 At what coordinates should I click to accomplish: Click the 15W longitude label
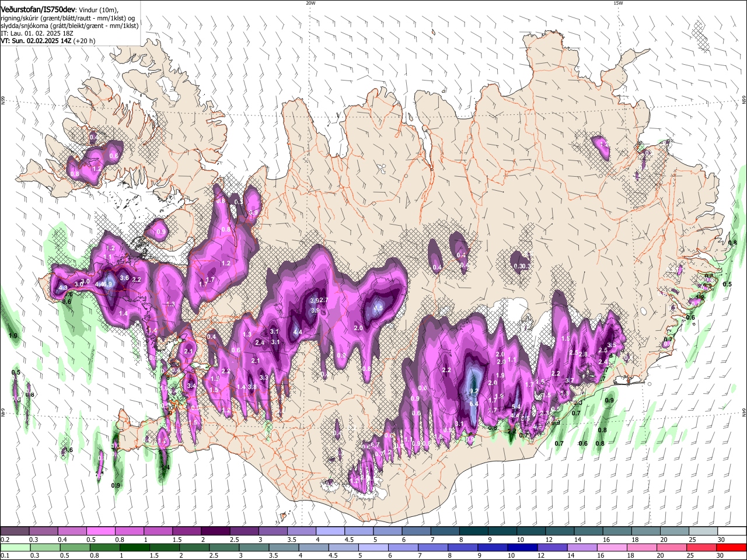coord(619,3)
